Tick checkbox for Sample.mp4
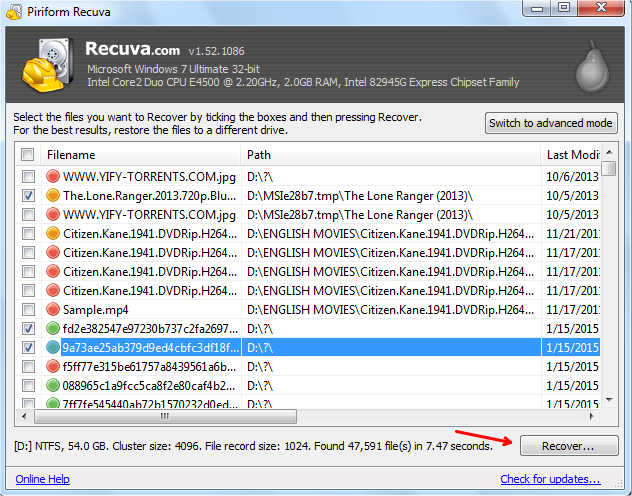Screen dimensions: 632x496 tap(28, 309)
